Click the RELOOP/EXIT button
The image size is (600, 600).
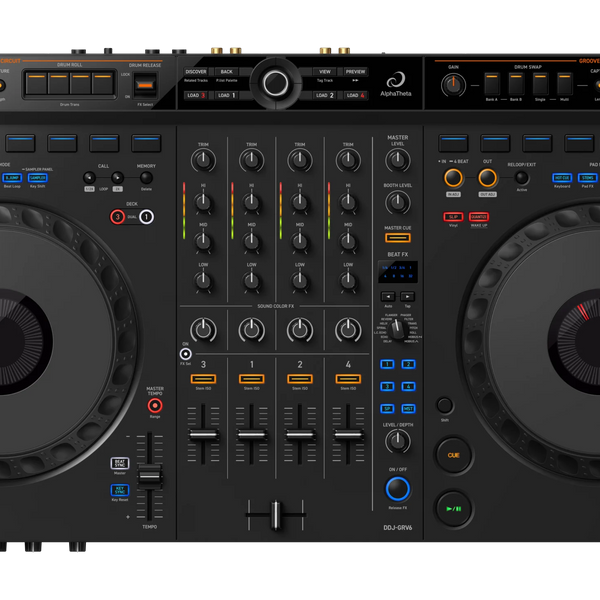point(522,178)
